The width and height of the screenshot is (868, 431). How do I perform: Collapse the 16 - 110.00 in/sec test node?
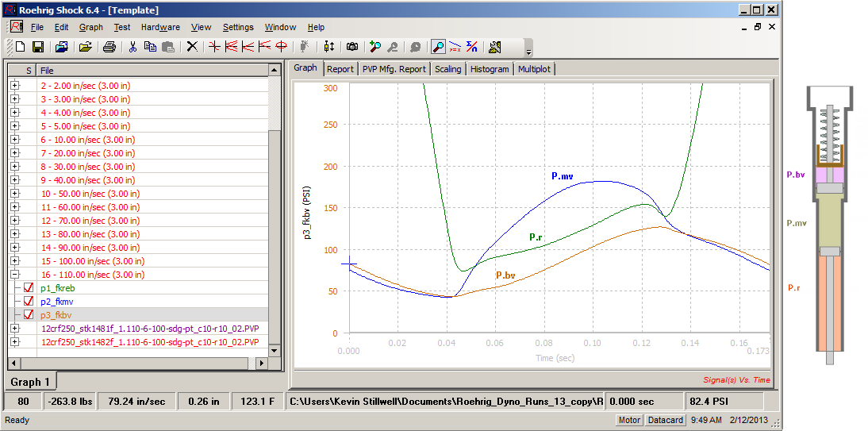point(14,275)
